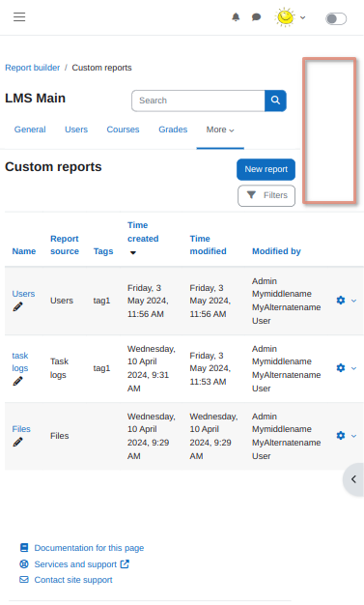Screen dimensions: 364x605
Task: Click the life ring support icon
Action: (24, 564)
